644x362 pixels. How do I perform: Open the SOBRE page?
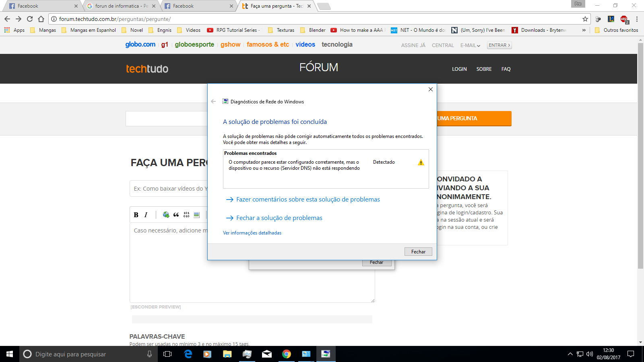click(484, 69)
